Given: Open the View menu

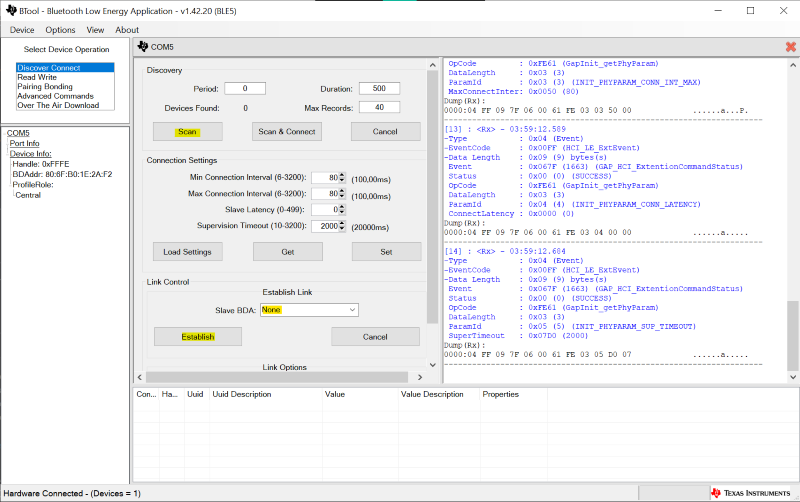Looking at the screenshot, I should click(95, 30).
